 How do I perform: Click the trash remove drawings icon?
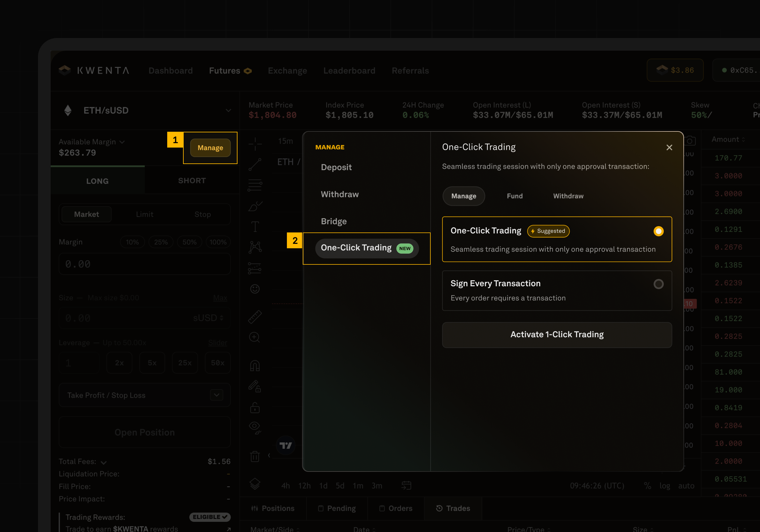pos(255,457)
